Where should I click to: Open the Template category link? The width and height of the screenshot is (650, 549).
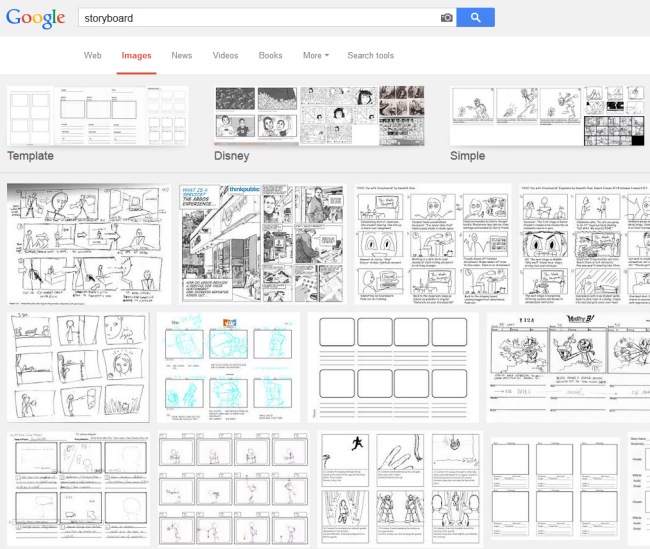pos(30,157)
